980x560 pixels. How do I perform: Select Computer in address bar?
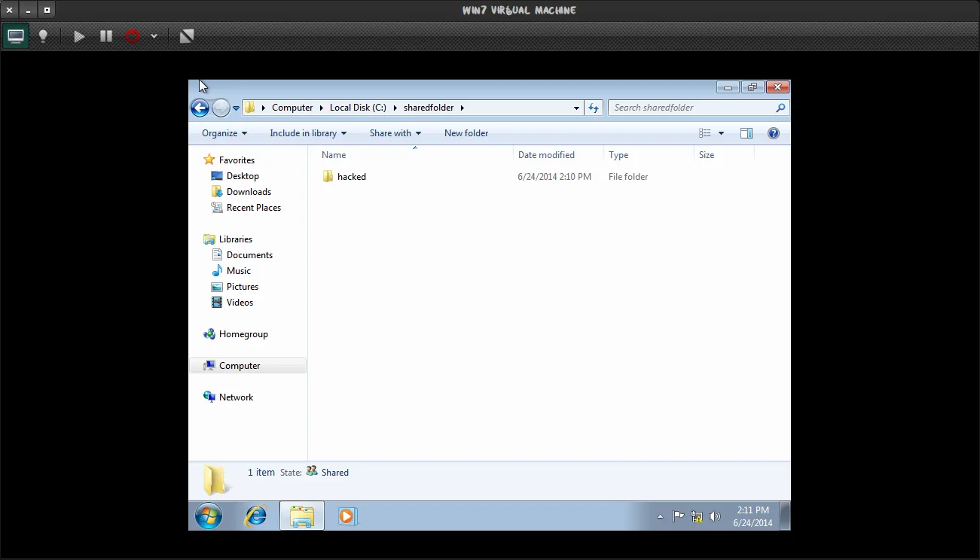click(292, 108)
